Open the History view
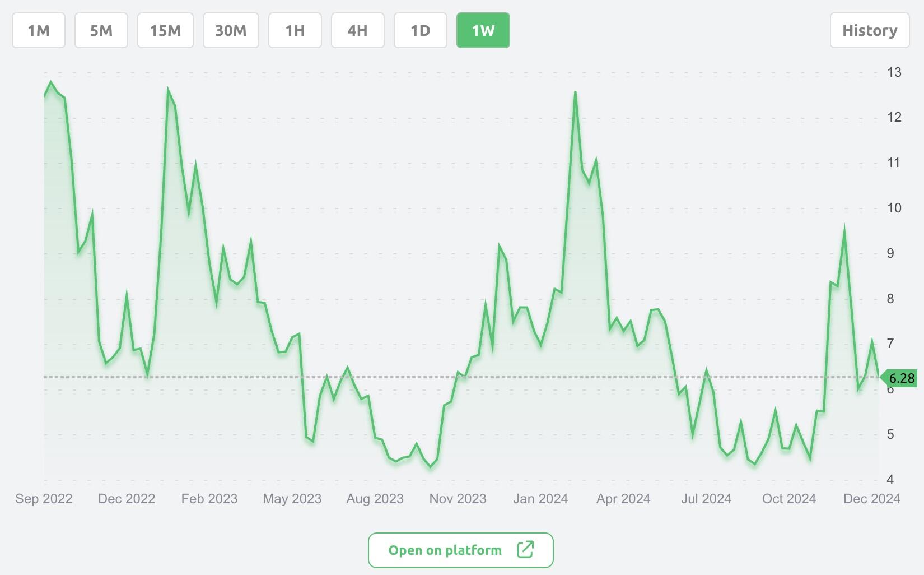This screenshot has width=924, height=575. tap(870, 30)
